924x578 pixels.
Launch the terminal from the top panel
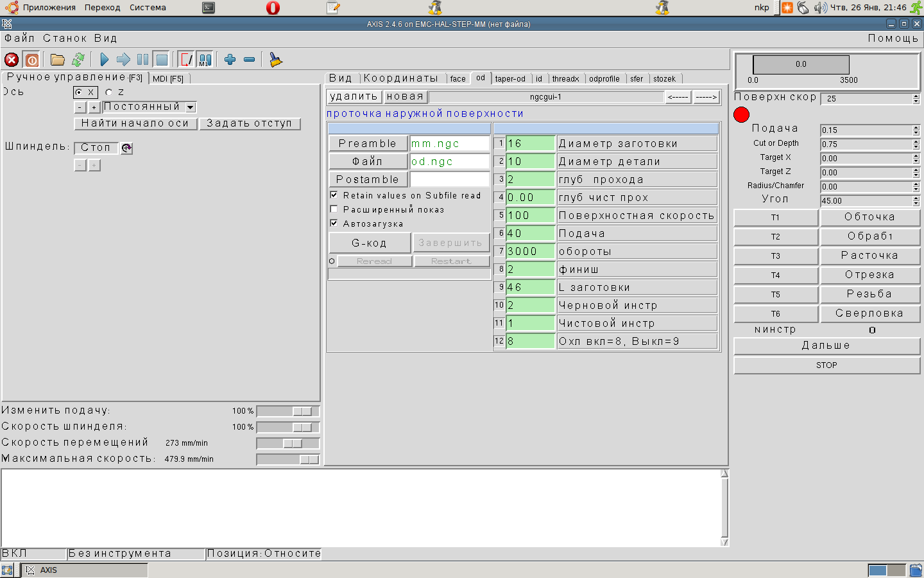(209, 8)
